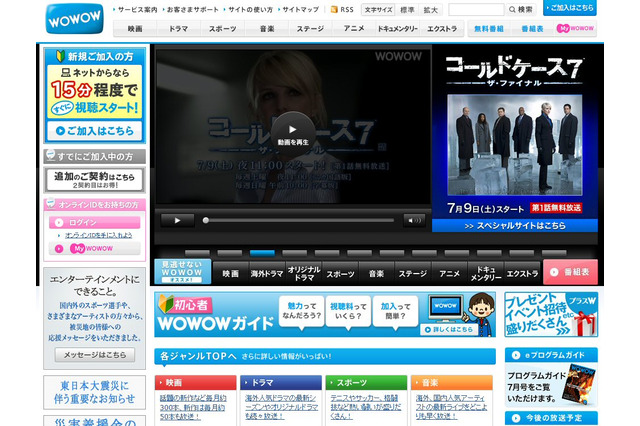Mute the video with speaker icon
This screenshot has width=640, height=426.
(x=414, y=220)
